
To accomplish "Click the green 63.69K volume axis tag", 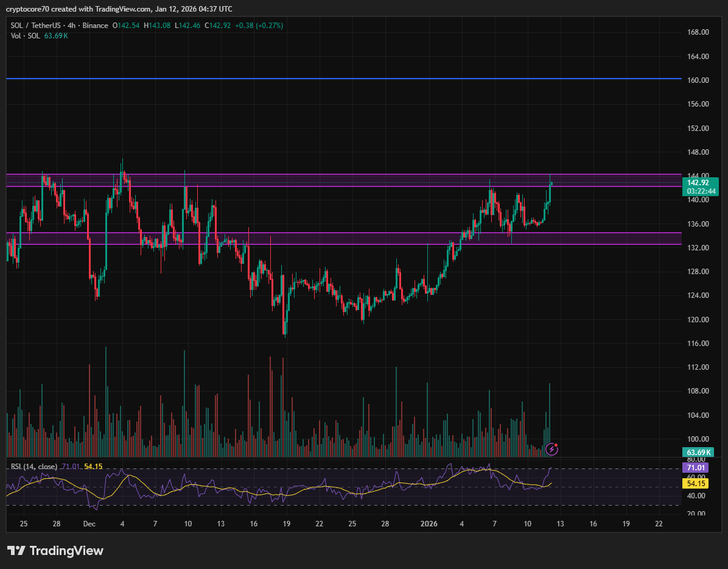I will point(698,453).
